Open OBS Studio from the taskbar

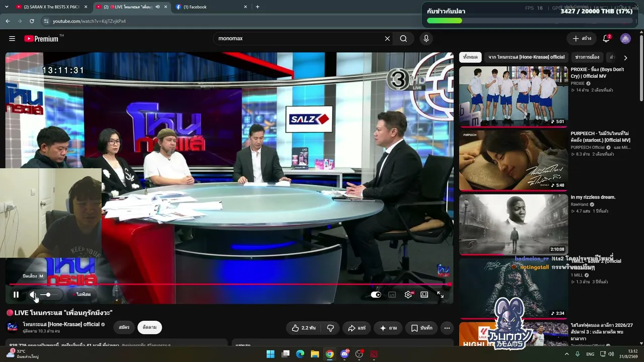tap(359, 354)
